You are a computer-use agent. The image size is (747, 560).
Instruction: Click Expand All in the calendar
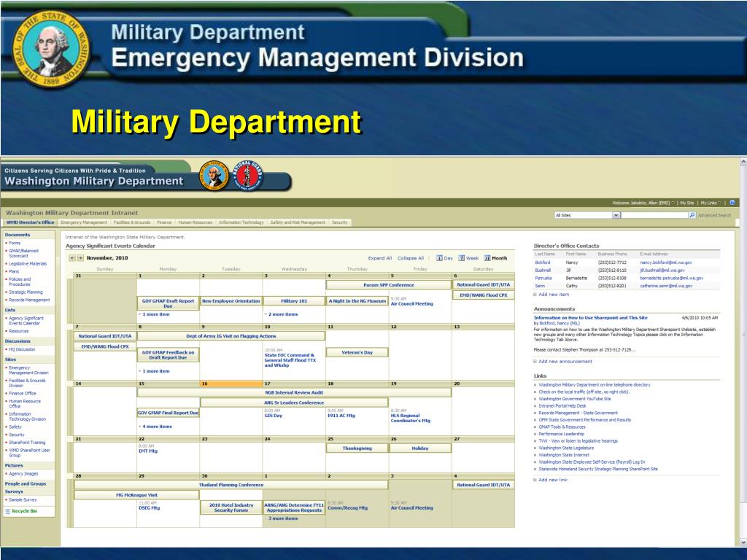[x=379, y=258]
